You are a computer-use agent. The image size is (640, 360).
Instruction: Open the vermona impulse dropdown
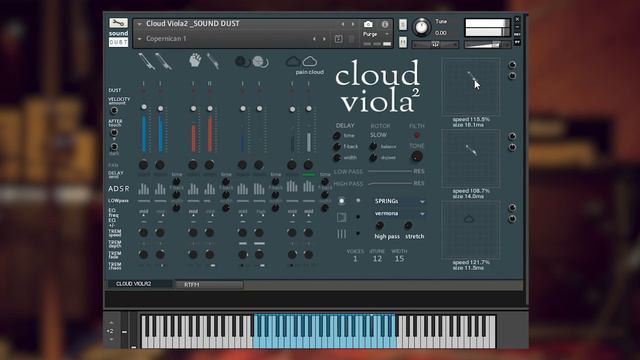point(400,213)
